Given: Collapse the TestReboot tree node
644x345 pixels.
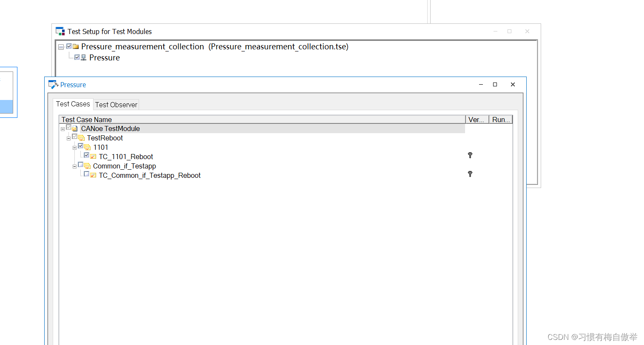Looking at the screenshot, I should tap(68, 138).
